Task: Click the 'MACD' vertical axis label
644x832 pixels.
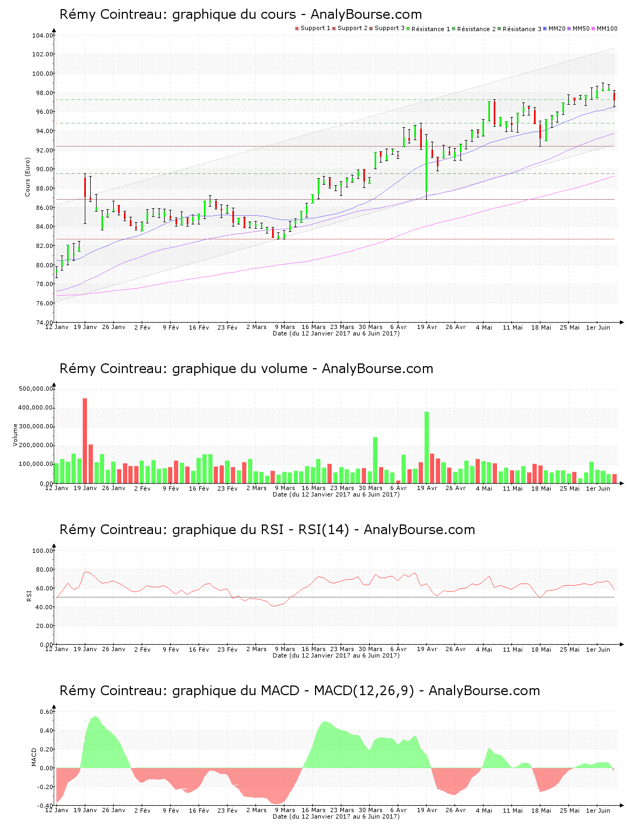Action: [x=34, y=757]
